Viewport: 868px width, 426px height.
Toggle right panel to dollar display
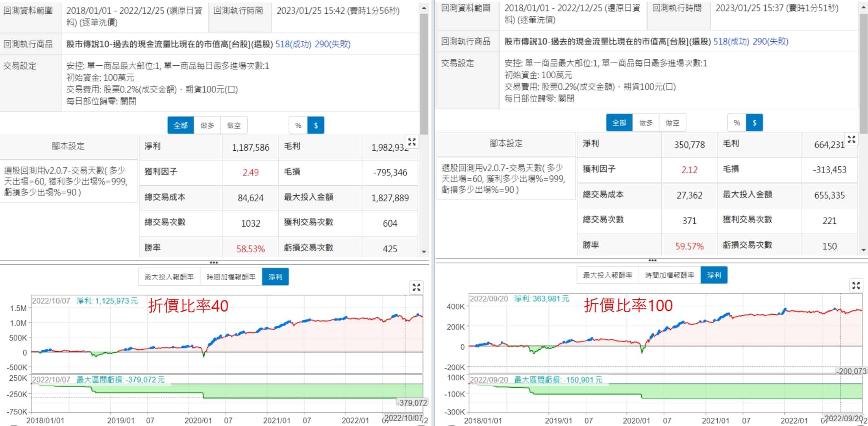(x=754, y=123)
